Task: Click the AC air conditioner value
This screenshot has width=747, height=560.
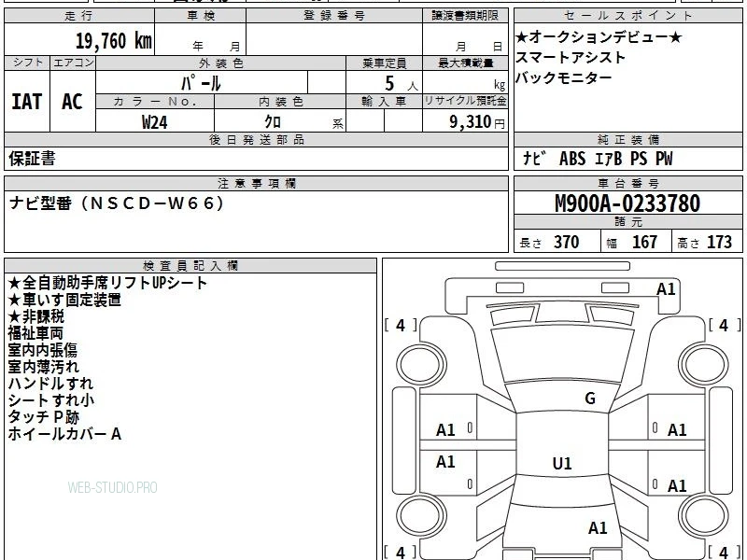Action: click(x=73, y=102)
